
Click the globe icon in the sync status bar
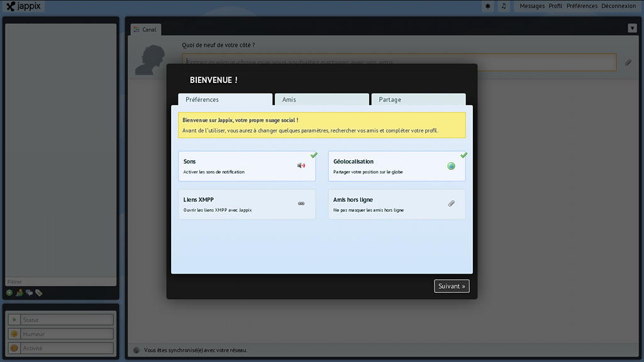(136, 350)
